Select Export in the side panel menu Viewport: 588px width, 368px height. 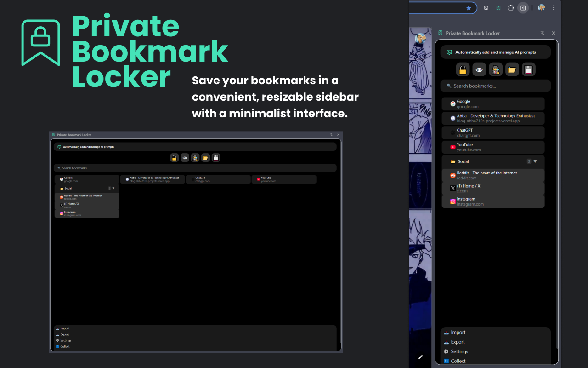coord(458,342)
